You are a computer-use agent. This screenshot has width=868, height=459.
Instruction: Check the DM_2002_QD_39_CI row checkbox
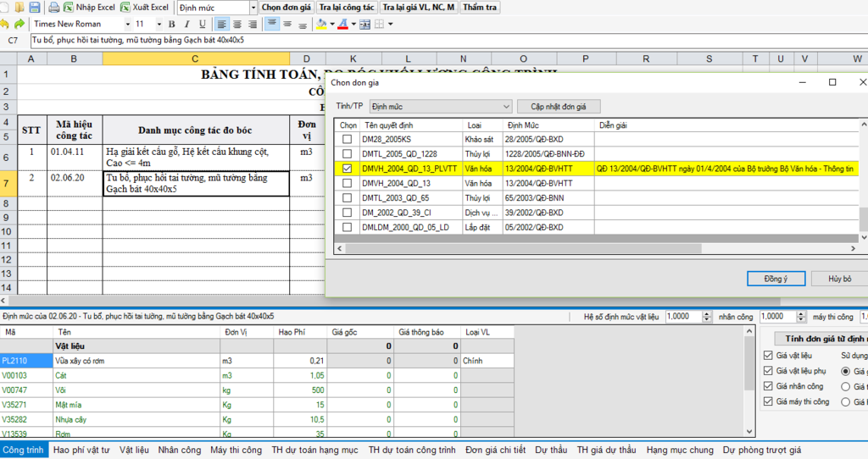(347, 213)
